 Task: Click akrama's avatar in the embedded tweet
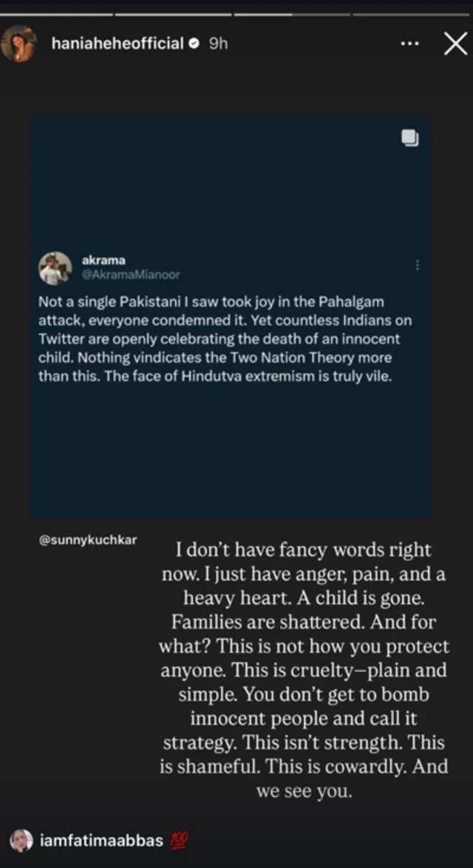(55, 268)
